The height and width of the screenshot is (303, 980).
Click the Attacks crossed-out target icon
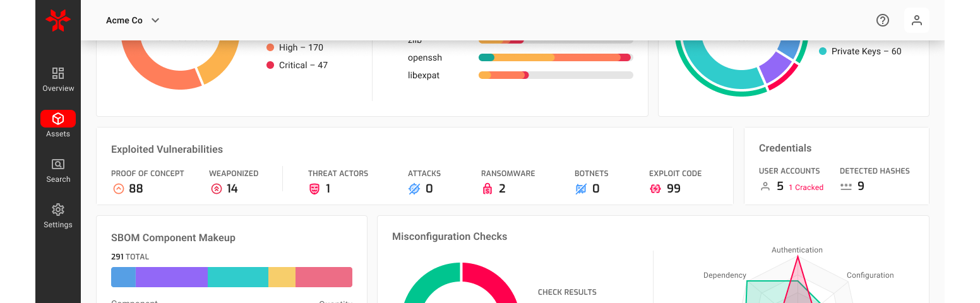point(414,188)
